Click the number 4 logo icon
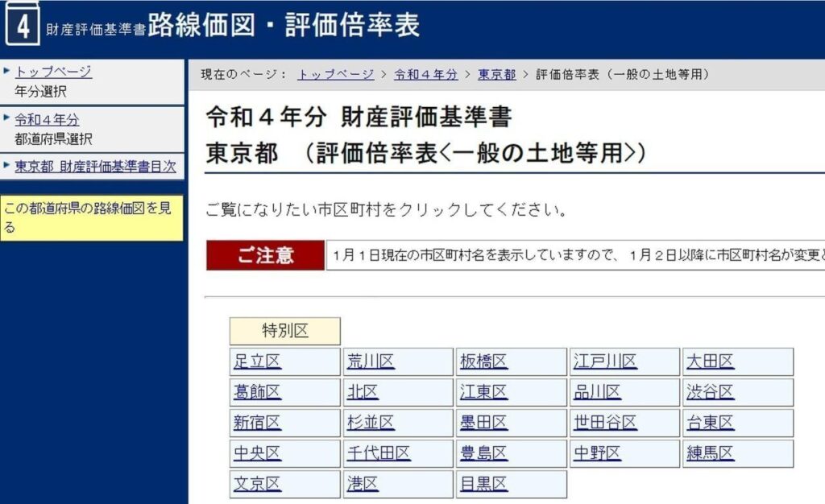The width and height of the screenshot is (825, 504). coord(22,24)
